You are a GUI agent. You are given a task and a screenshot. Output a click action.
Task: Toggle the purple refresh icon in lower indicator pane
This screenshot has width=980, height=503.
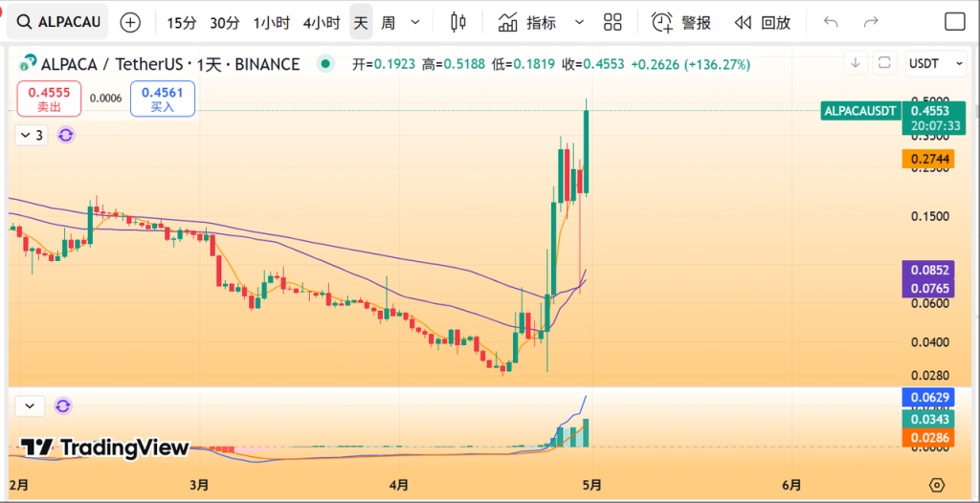(63, 405)
